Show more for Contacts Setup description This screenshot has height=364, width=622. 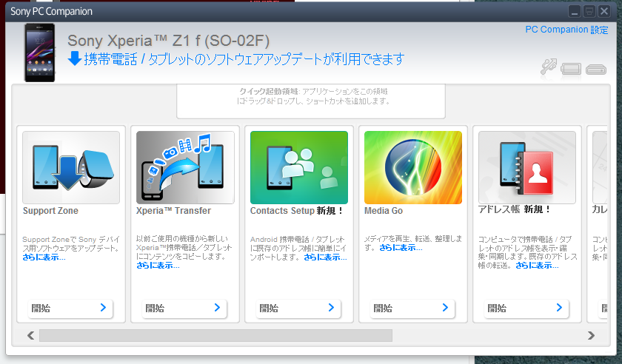325,257
